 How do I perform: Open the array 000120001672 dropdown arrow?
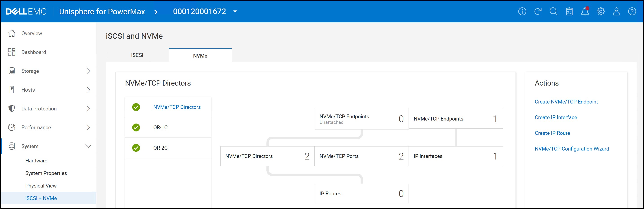tap(235, 11)
